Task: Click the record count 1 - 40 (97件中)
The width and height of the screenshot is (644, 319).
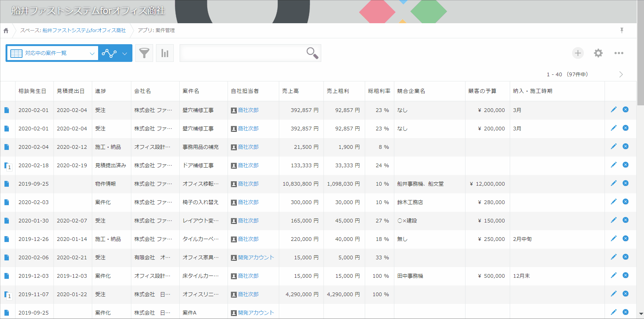Action: click(567, 74)
